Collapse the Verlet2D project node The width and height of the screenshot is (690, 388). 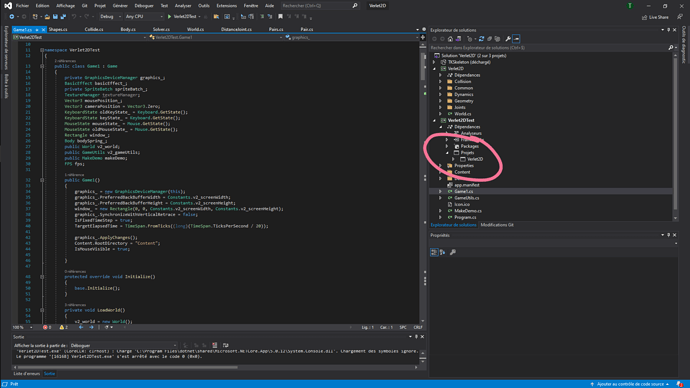pos(434,69)
